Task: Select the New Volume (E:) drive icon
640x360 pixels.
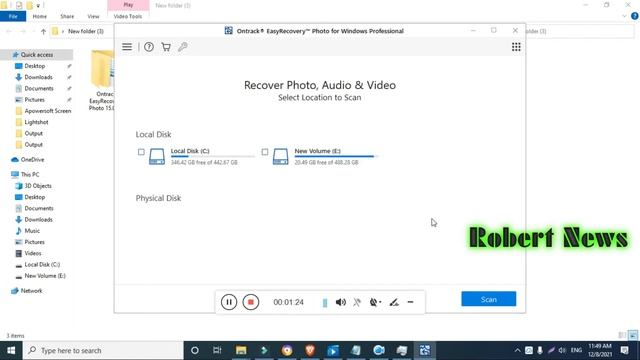Action: click(280, 156)
